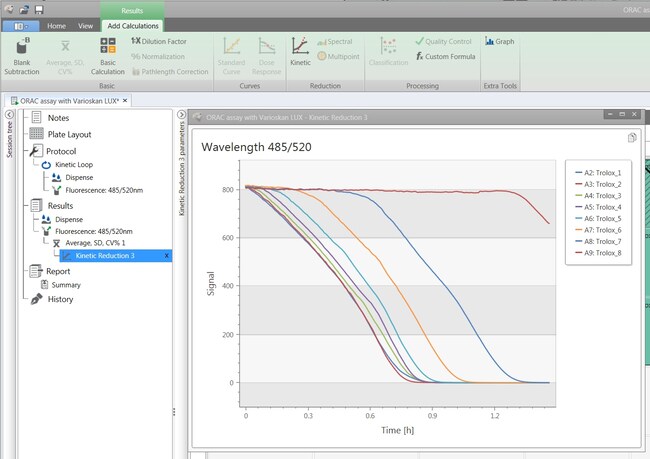Open the Custom Formula tool
Viewport: 650px width, 459px height.
(x=446, y=56)
